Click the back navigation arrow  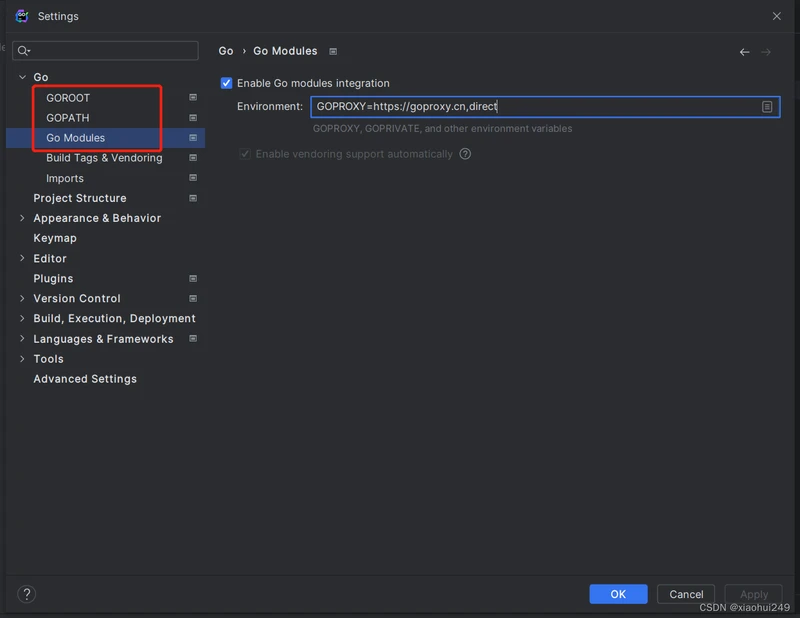744,52
